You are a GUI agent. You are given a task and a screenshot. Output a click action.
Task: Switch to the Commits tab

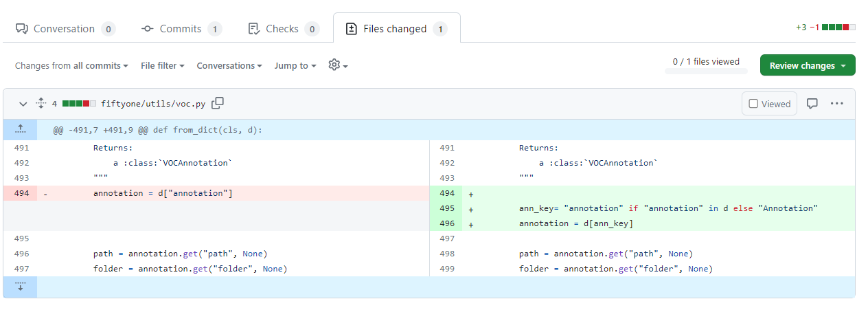click(181, 29)
